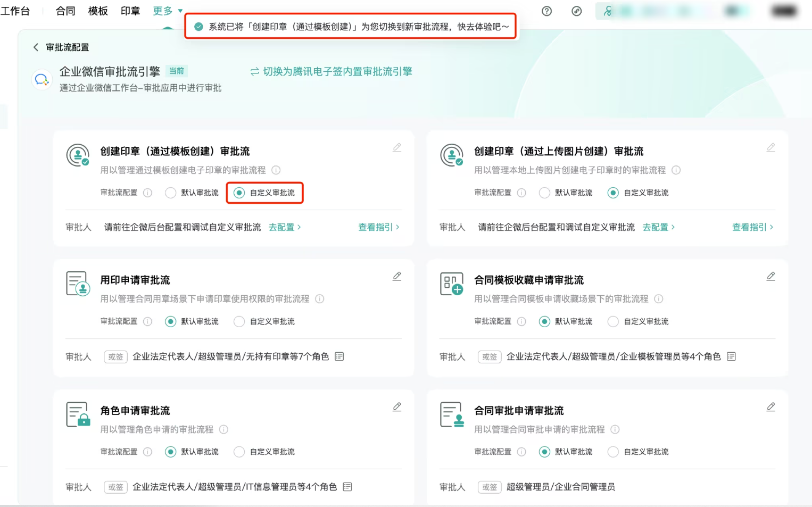Go back using the arrow beside 审批流配置

tap(36, 47)
